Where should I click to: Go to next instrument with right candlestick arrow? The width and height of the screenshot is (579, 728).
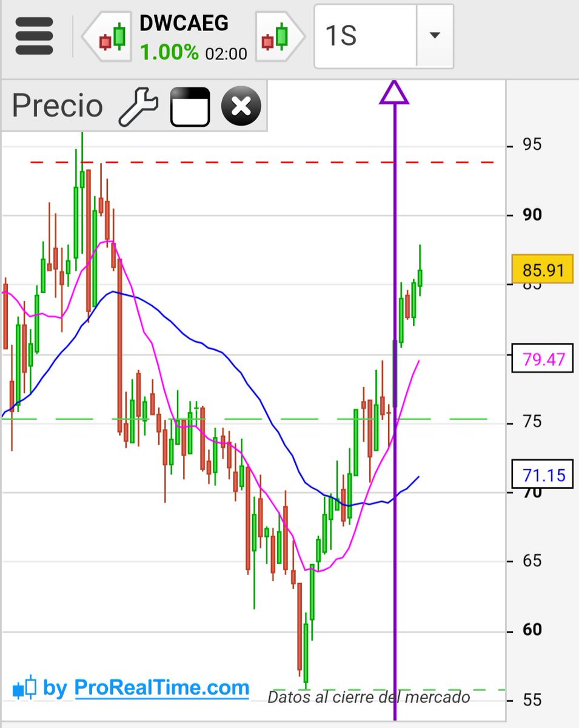(x=279, y=36)
